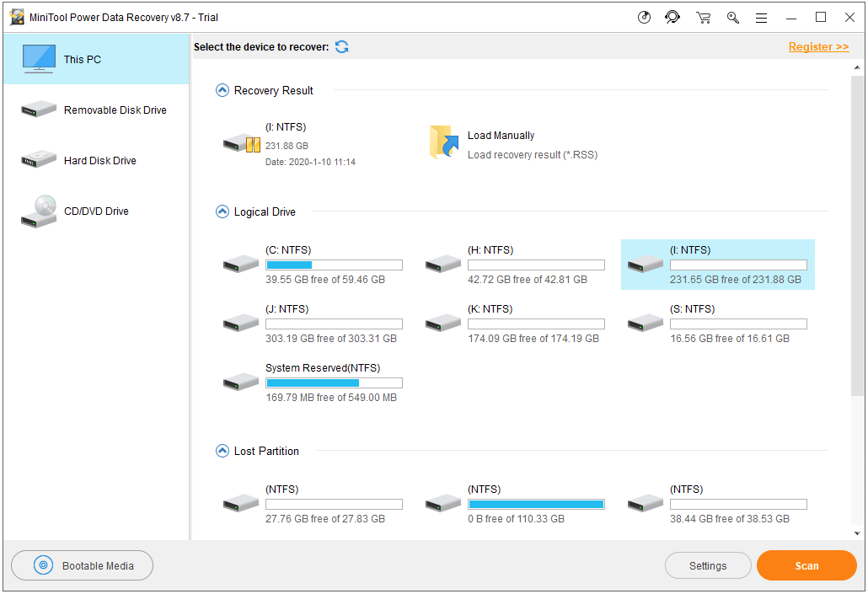This screenshot has width=868, height=594.
Task: Collapse the Lost Partition section
Action: 222,451
